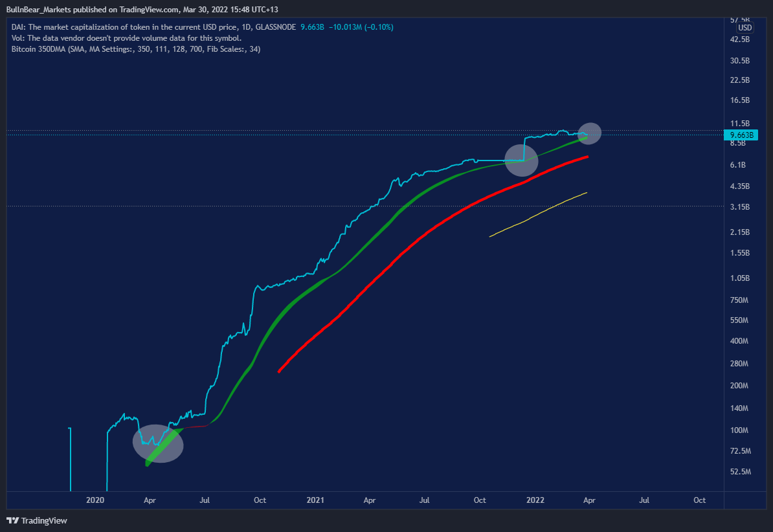Select the 9.663B current price label
Screen dimensions: 773x532
(741, 135)
